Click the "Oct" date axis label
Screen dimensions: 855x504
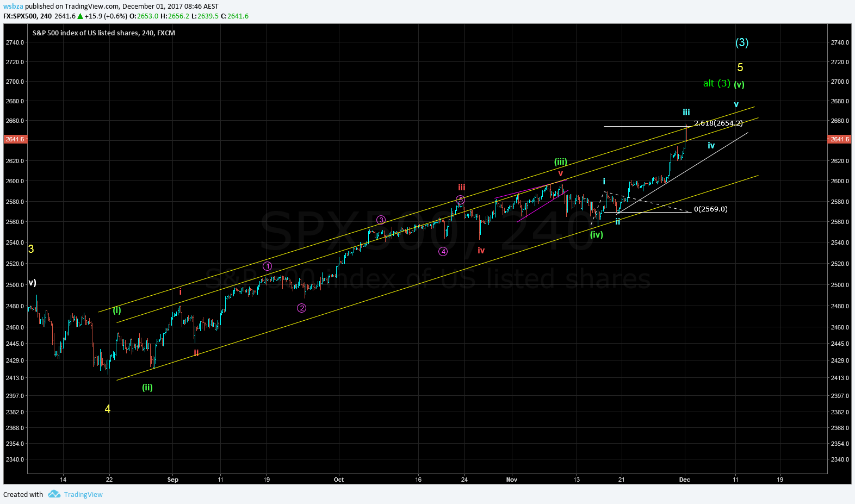(339, 480)
